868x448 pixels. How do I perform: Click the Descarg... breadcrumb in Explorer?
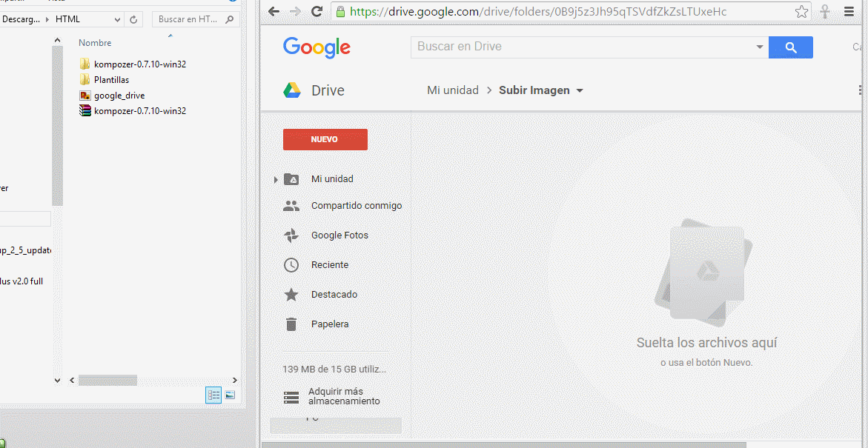21,19
